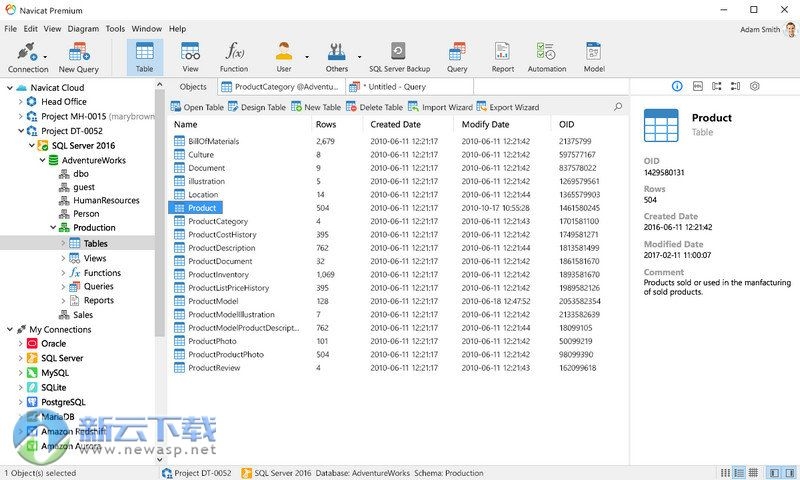Screen dimensions: 800x480
Task: Open the Connection dropdown arrow
Action: pos(45,57)
